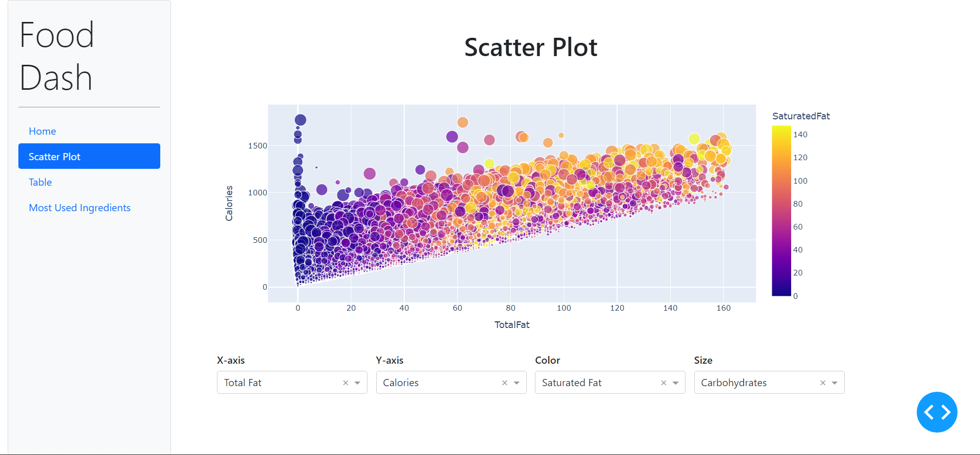Click inside the Size selection box
The height and width of the screenshot is (455, 980).
(x=750, y=383)
